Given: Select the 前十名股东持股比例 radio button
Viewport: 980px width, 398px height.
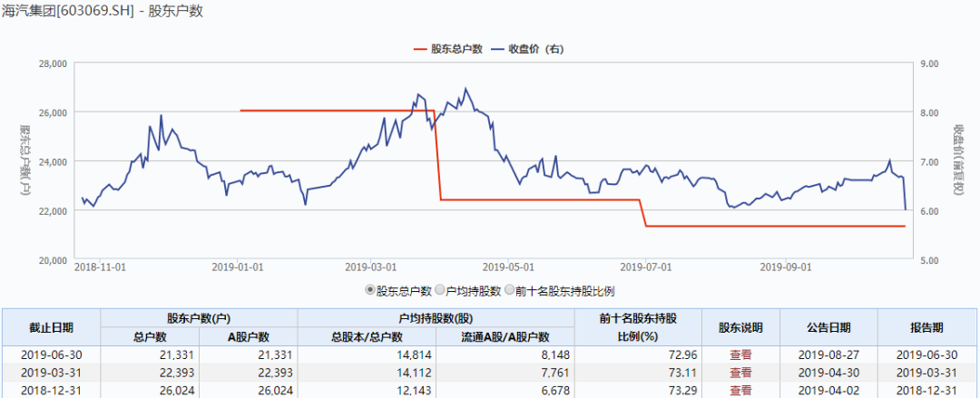Looking at the screenshot, I should (509, 290).
